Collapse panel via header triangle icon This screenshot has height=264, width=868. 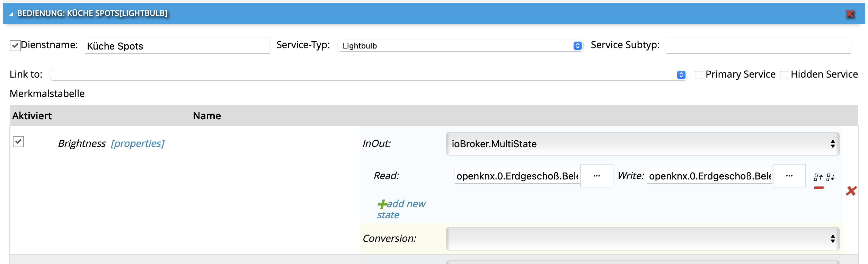pos(11,14)
